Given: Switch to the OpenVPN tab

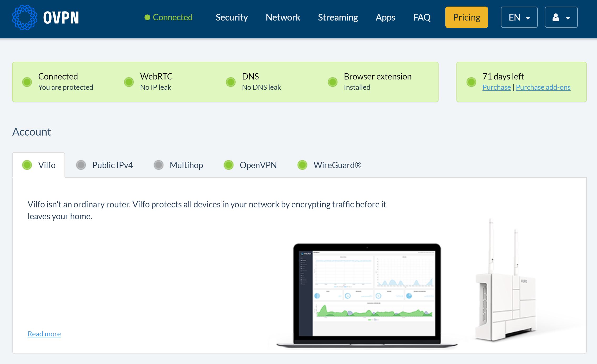Looking at the screenshot, I should tap(250, 165).
